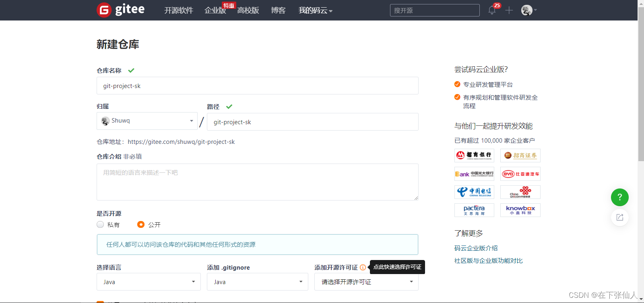Click the 点此快速选择许可证 tooltip
Screen dimensions: 644x303
coord(397,267)
